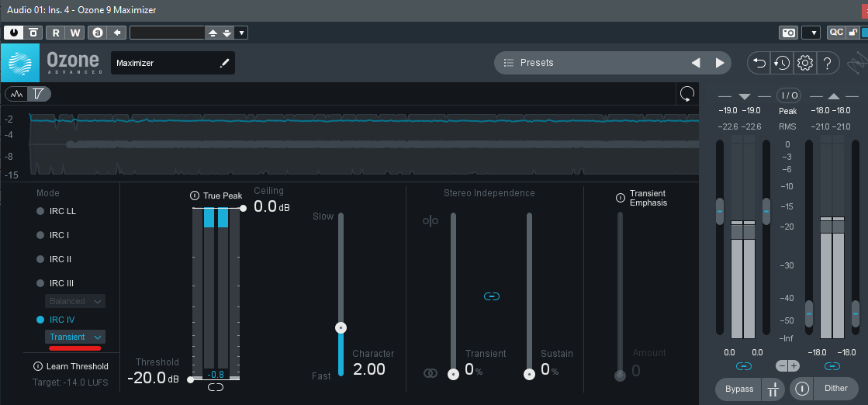Viewport: 868px width, 405px height.
Task: Toggle input gain link icon
Action: click(x=743, y=366)
